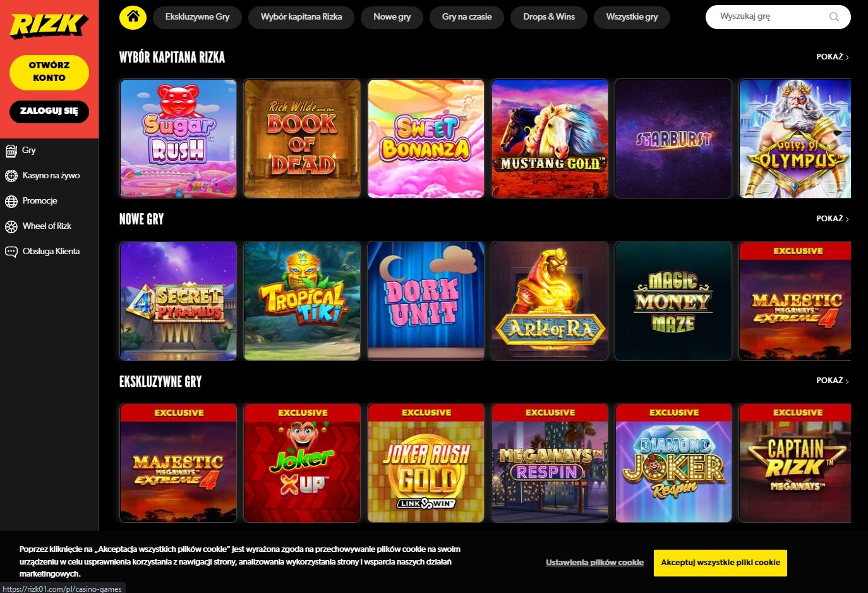Screen dimensions: 868x593
Task: Click the Promocje globe icon
Action: (x=11, y=201)
